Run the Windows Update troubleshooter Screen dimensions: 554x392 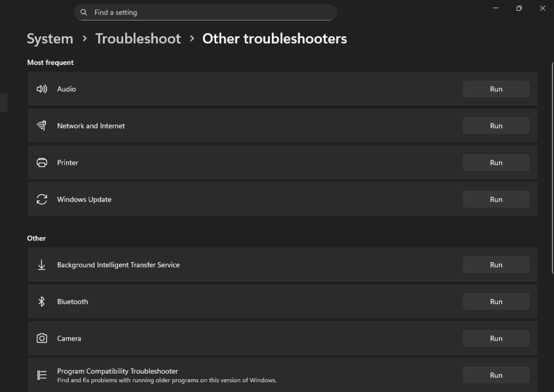point(496,199)
